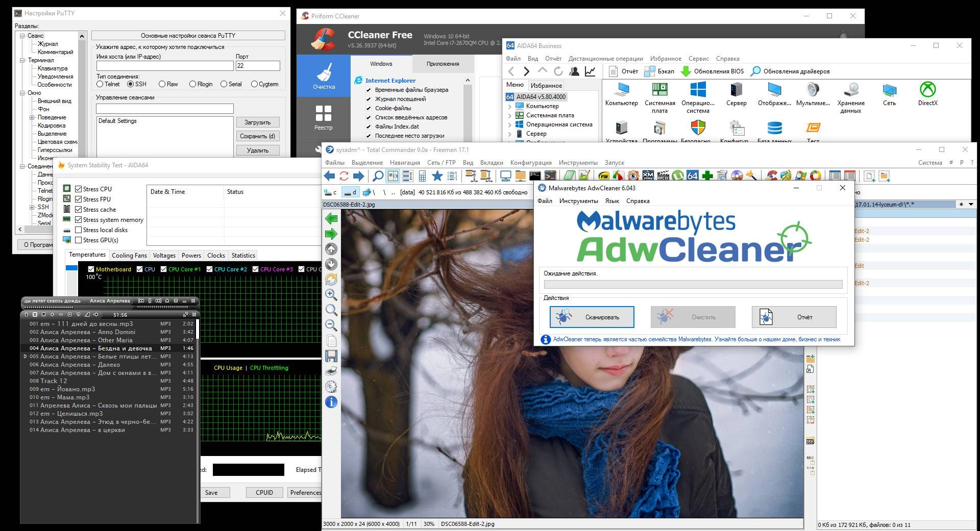Select the Raw connection type in PuTTY
The height and width of the screenshot is (531, 980).
point(162,84)
